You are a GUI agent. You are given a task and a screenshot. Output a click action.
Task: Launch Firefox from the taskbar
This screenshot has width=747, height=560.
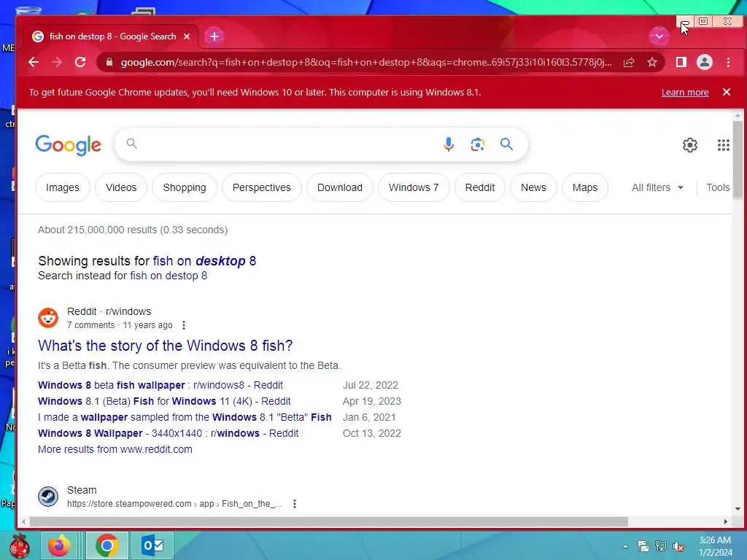[x=58, y=545]
